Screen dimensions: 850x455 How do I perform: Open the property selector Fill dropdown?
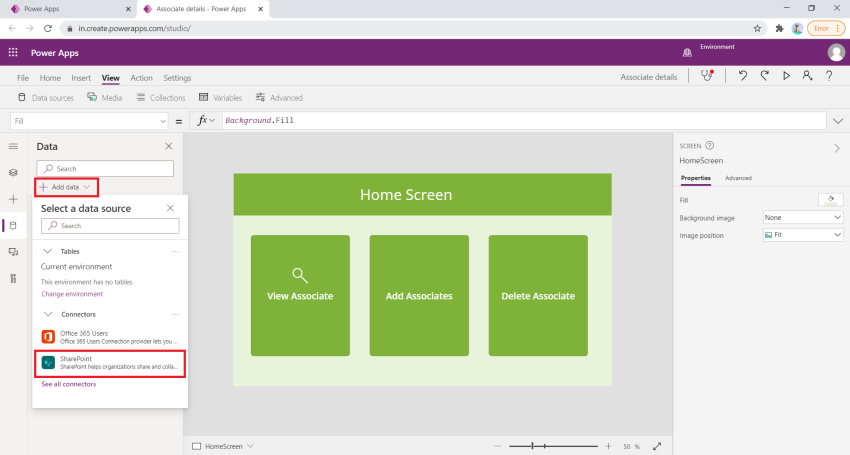pyautogui.click(x=89, y=121)
